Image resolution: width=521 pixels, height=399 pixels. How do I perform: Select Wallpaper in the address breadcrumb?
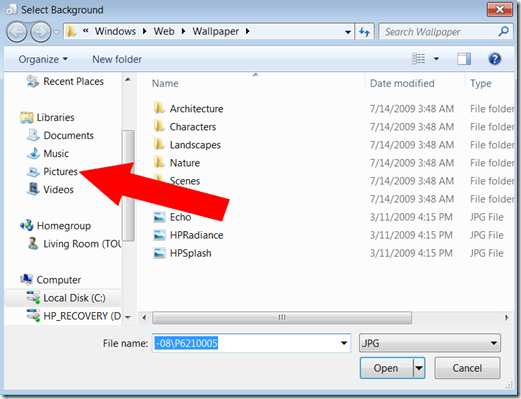click(215, 31)
